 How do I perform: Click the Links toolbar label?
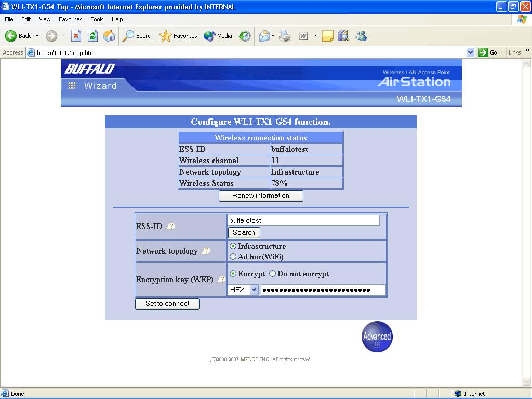coord(514,52)
